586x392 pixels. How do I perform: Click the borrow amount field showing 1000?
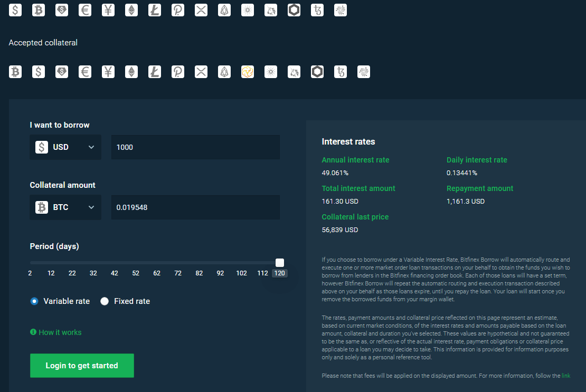[195, 147]
